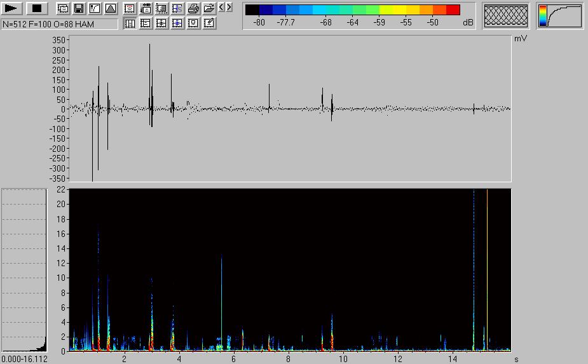Click the curve graph icon beside save
This screenshot has height=364, width=588.
pos(95,9)
